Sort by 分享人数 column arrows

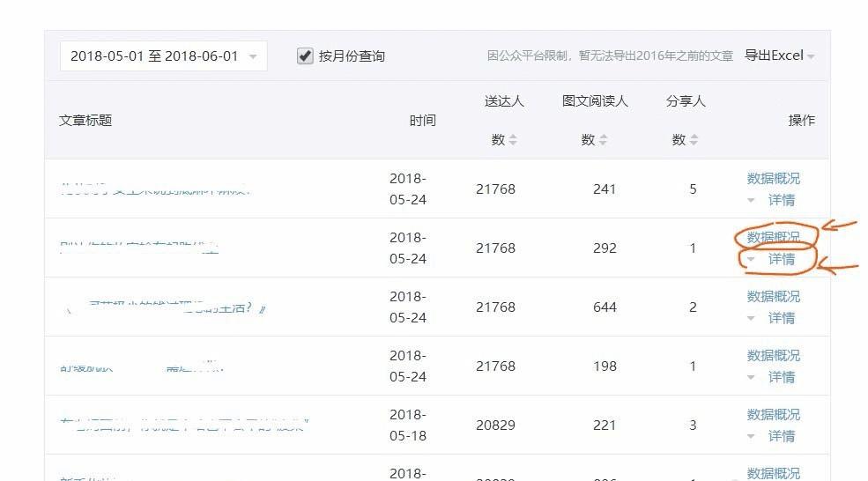(694, 140)
